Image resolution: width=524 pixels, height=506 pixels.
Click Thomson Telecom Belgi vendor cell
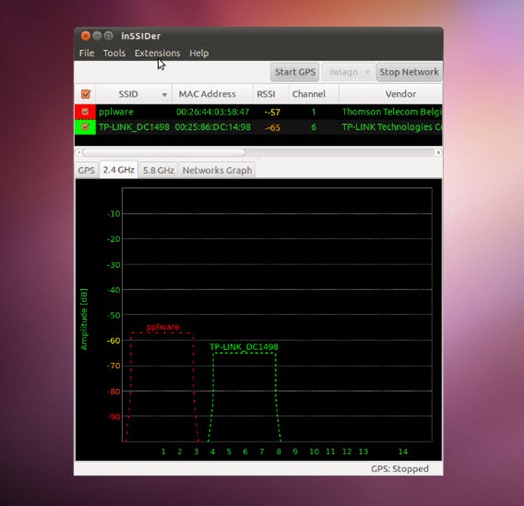[x=392, y=112]
